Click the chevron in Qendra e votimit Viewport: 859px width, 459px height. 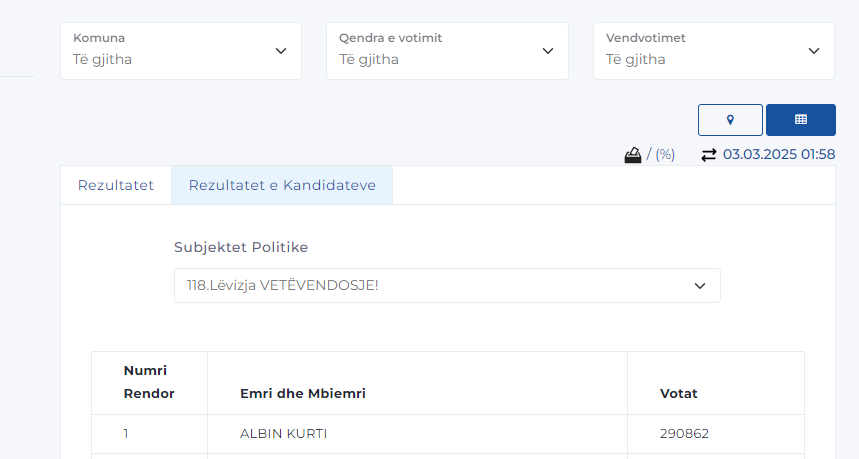(548, 51)
